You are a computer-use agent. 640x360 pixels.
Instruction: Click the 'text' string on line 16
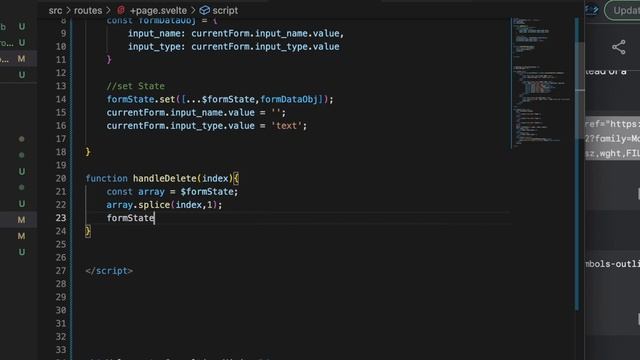point(286,126)
